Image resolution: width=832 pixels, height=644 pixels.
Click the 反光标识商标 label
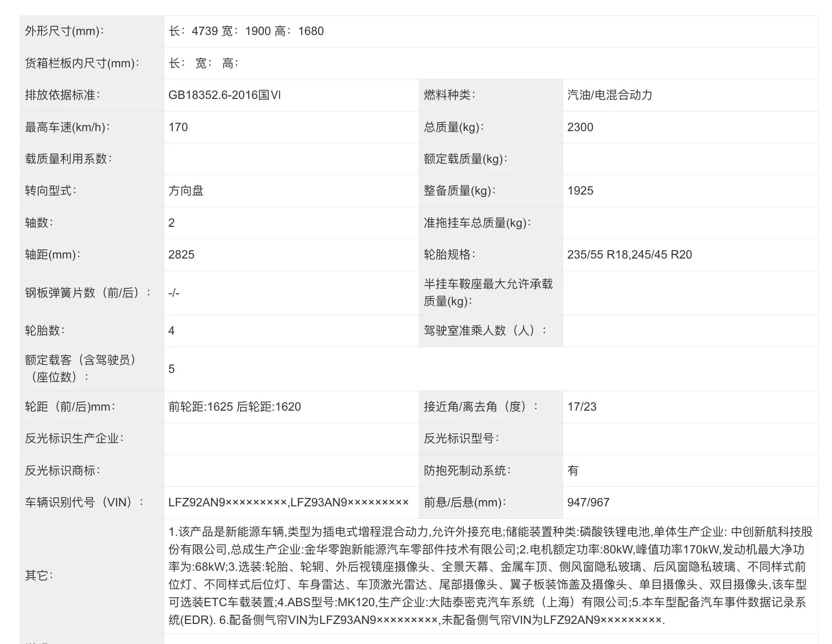(x=63, y=470)
